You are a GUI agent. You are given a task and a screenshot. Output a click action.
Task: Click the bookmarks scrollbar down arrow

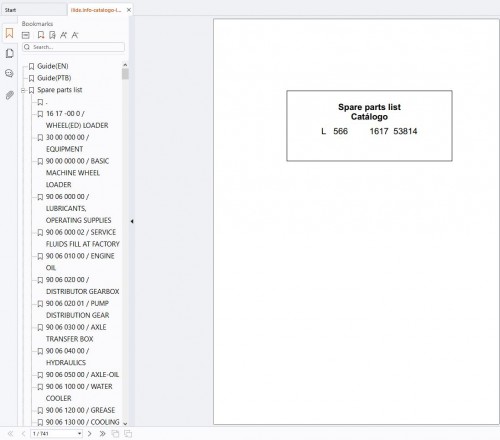125,423
